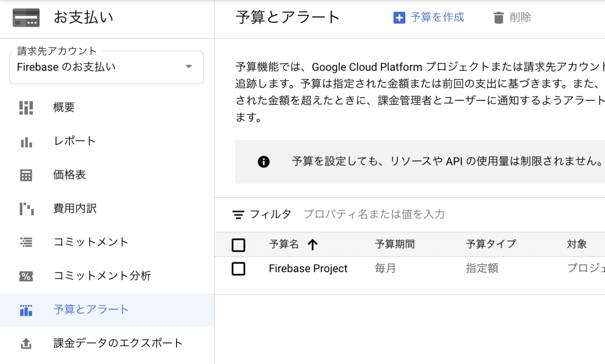Sort by budget name (予算名) arrow
The width and height of the screenshot is (605, 364).
[x=313, y=245]
